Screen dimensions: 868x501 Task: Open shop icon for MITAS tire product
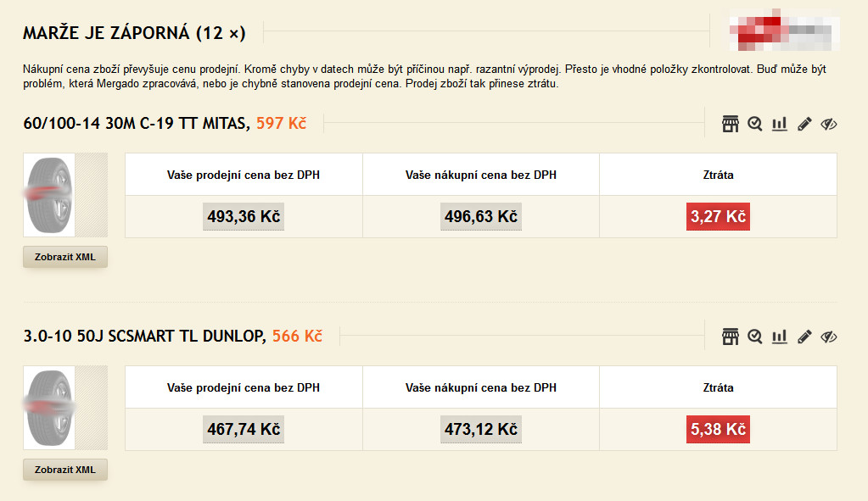(731, 124)
